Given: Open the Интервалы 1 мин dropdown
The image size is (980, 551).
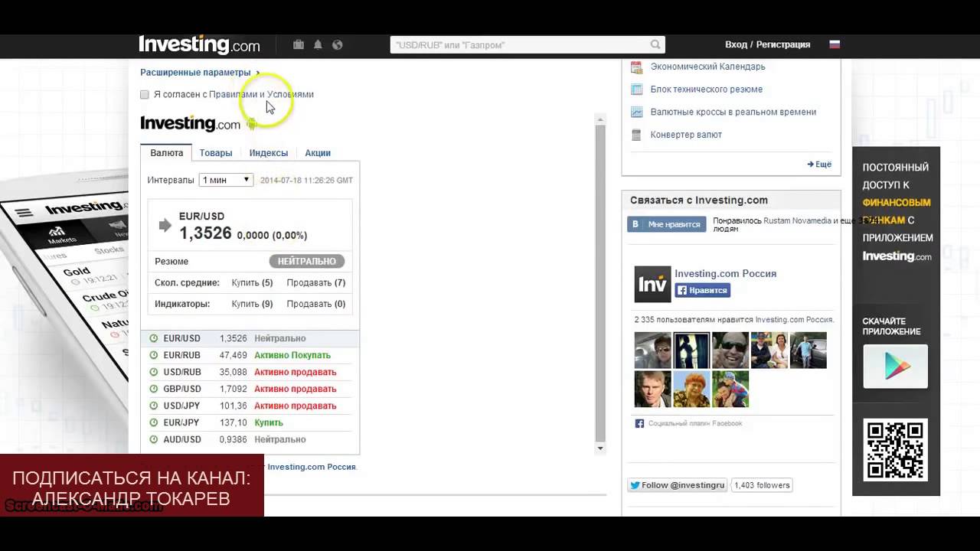Looking at the screenshot, I should click(x=226, y=180).
